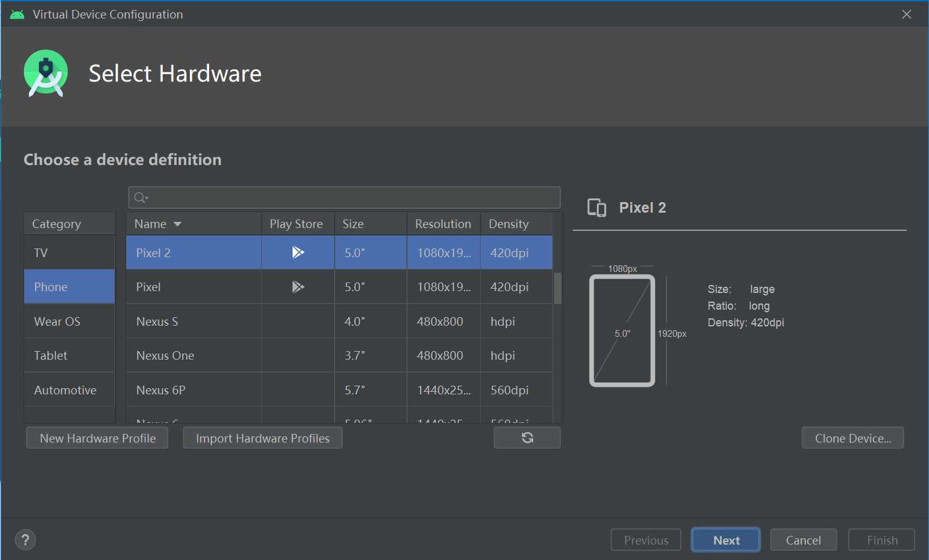
Task: Open New Hardware Profile dialog
Action: 97,438
